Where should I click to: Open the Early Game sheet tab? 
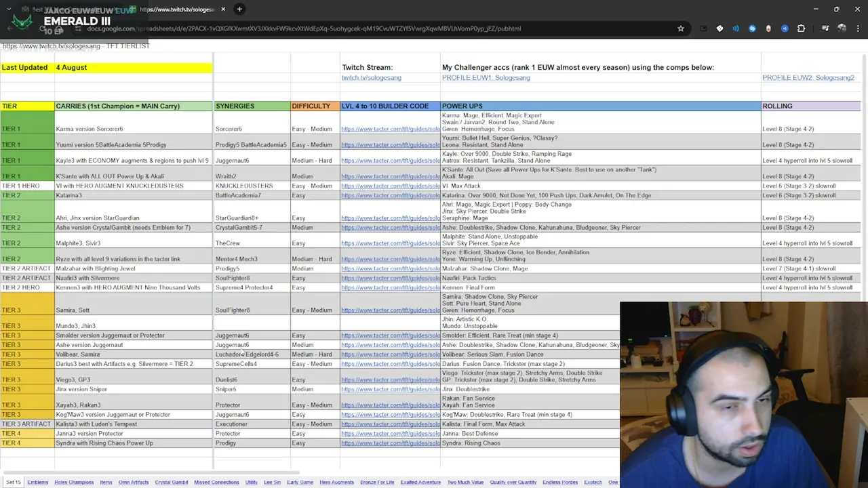click(x=300, y=482)
